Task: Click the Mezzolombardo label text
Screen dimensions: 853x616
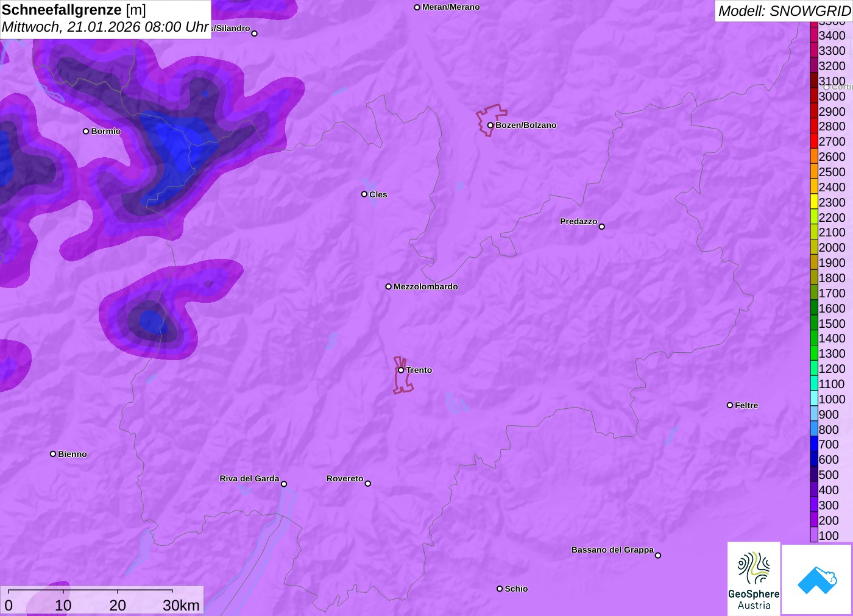Action: tap(426, 286)
